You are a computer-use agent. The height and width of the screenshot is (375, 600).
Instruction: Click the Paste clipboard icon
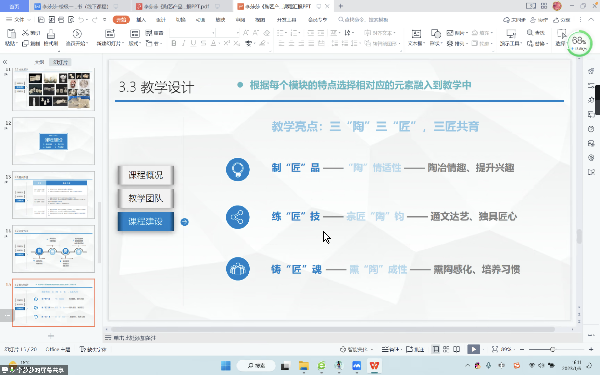(x=10, y=34)
